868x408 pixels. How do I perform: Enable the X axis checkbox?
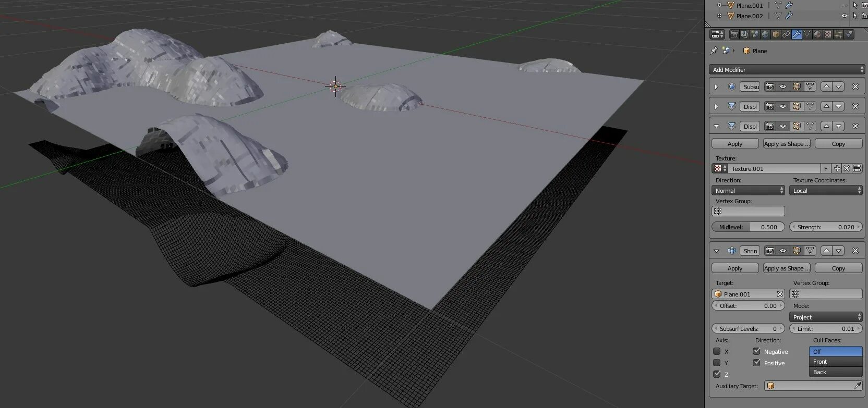(x=717, y=351)
